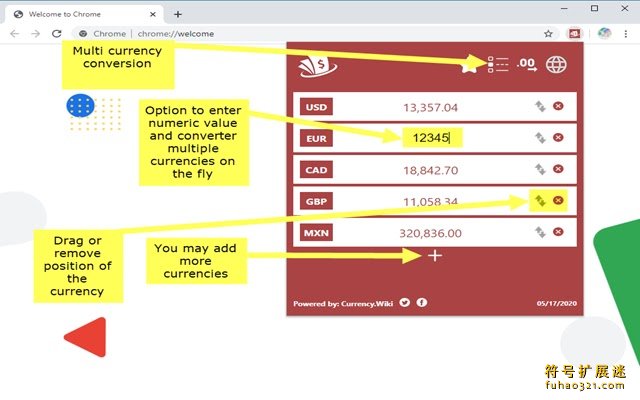Open the Chrome three-dot menu

(626, 34)
